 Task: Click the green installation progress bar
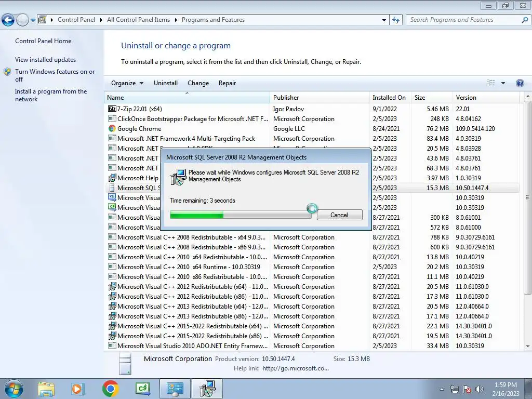click(241, 215)
